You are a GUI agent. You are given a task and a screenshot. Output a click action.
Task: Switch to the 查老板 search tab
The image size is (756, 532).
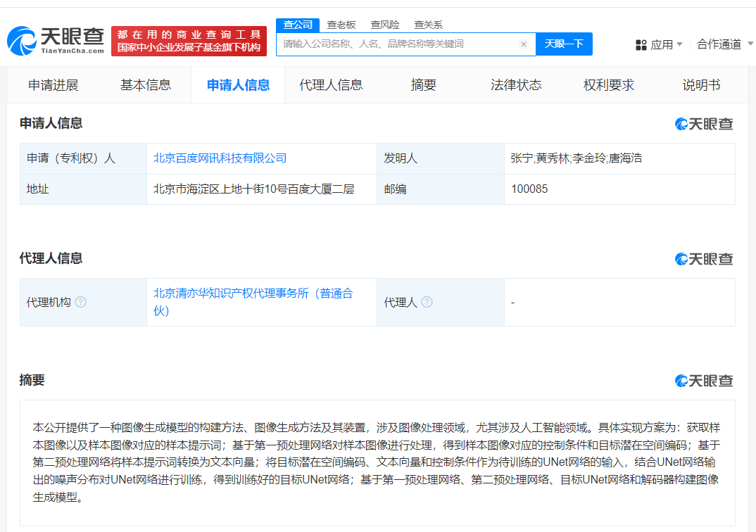[x=341, y=25]
